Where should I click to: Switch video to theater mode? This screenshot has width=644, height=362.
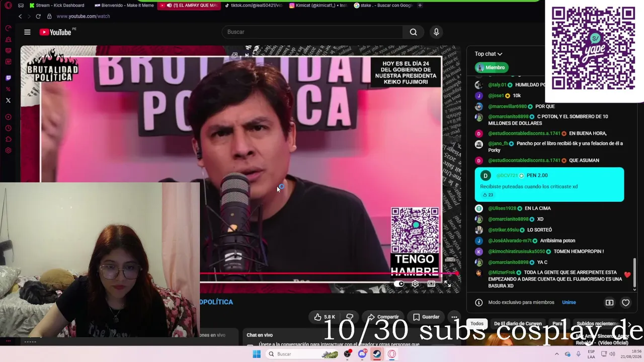click(x=431, y=284)
